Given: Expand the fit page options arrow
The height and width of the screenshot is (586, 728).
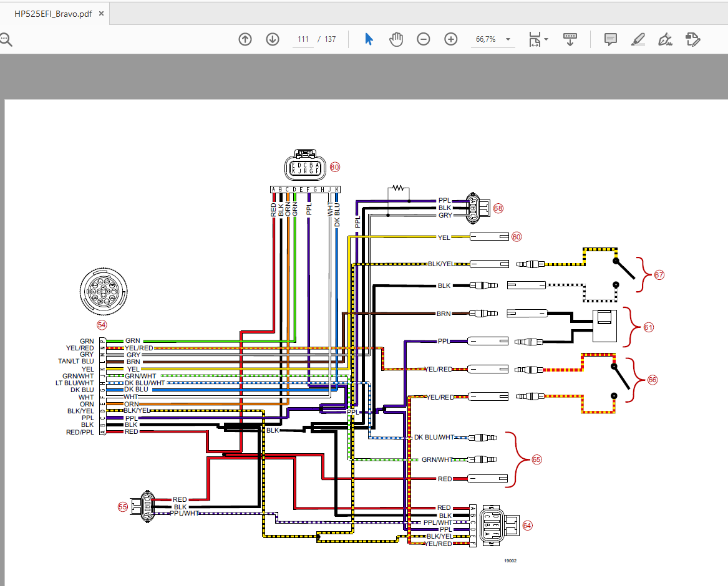Looking at the screenshot, I should click(546, 39).
